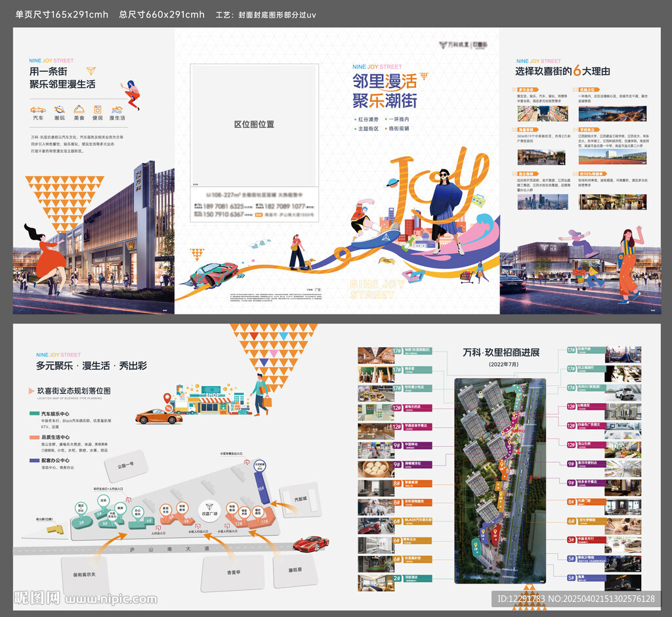Click the BLACK汽车俱乐部 6# label

[x=412, y=521]
